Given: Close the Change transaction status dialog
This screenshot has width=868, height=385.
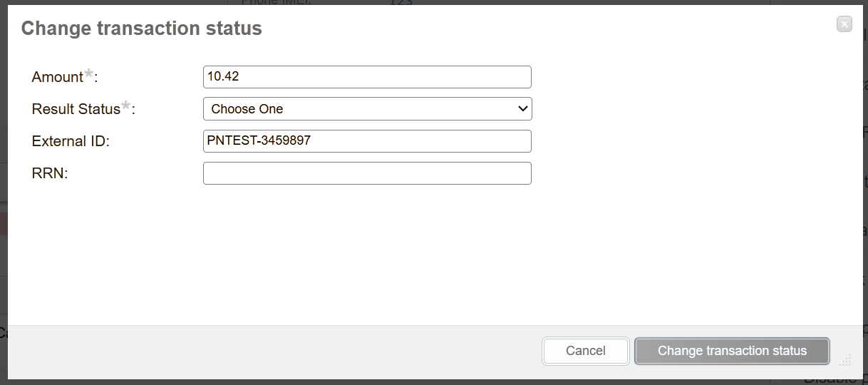Looking at the screenshot, I should click(844, 24).
